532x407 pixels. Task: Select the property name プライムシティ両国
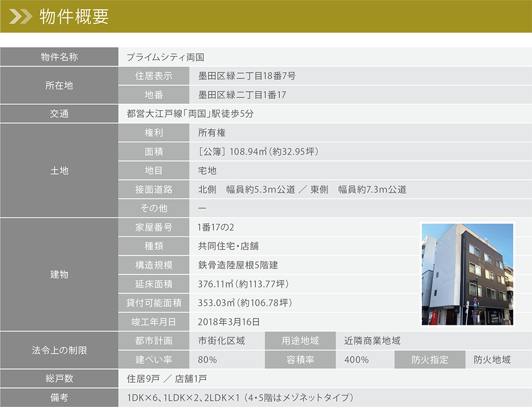tap(165, 57)
